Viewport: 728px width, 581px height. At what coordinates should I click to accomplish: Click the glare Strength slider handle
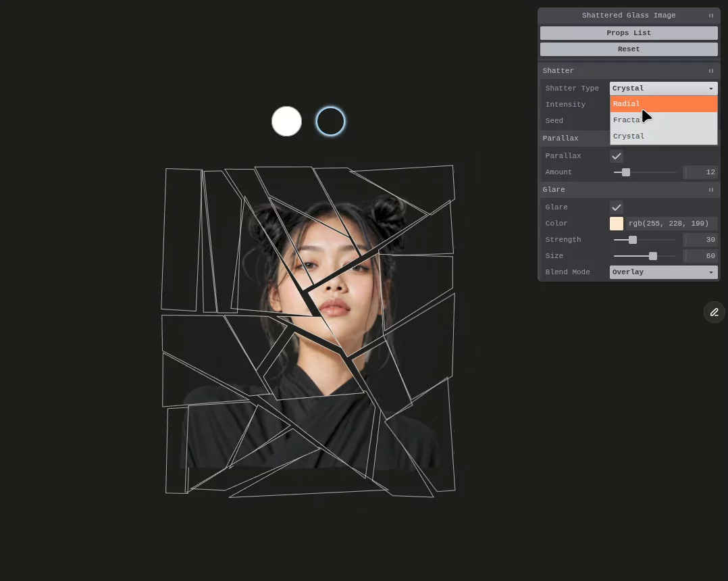click(632, 240)
